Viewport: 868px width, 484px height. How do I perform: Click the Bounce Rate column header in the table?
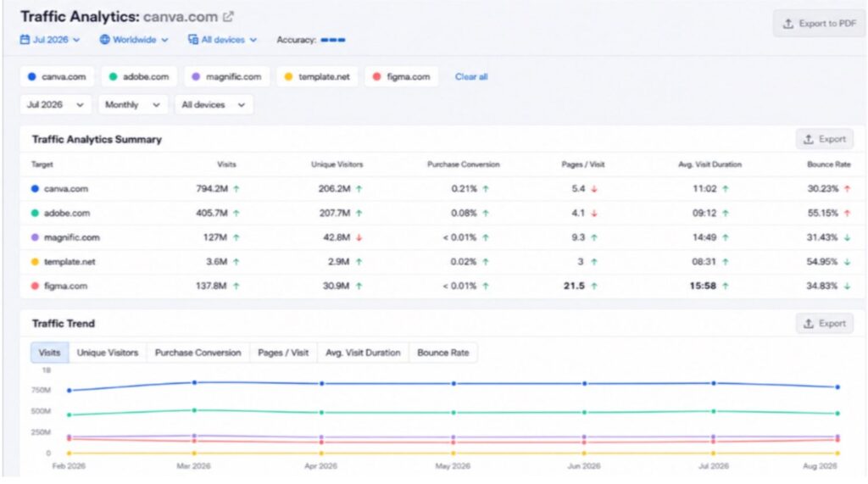click(829, 164)
